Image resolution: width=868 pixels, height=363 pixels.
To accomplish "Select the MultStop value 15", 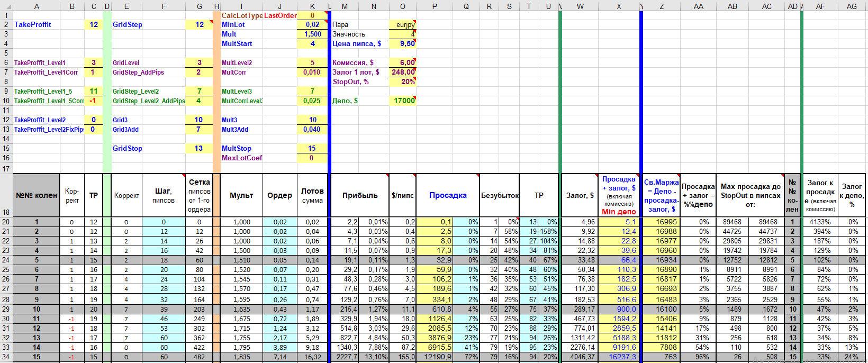I will point(312,148).
